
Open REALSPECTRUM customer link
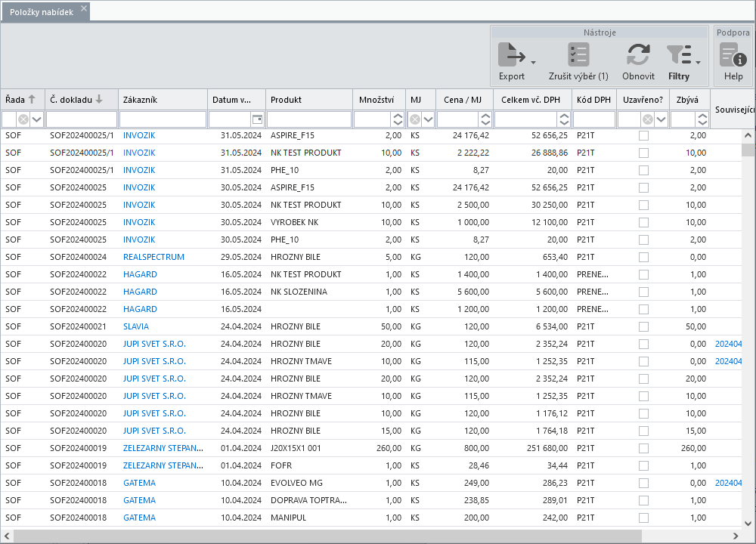153,257
